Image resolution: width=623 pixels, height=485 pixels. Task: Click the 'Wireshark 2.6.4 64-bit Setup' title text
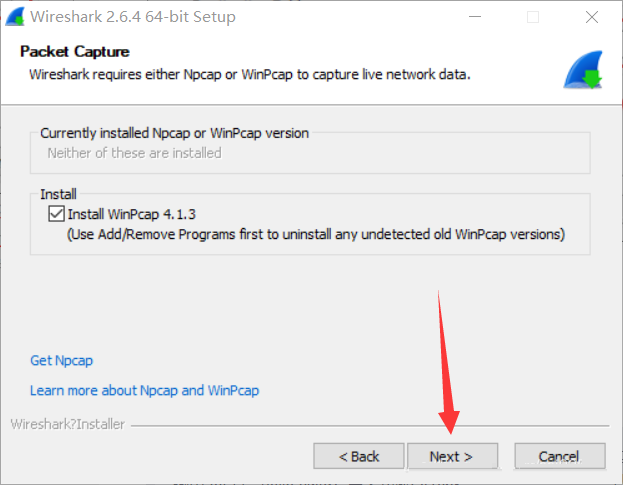(x=133, y=17)
